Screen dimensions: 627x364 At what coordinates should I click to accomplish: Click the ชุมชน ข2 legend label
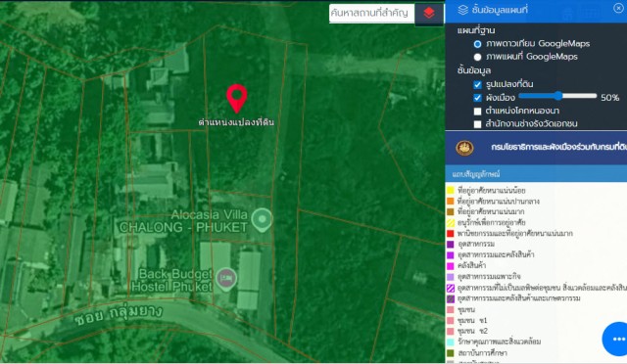coord(472,332)
